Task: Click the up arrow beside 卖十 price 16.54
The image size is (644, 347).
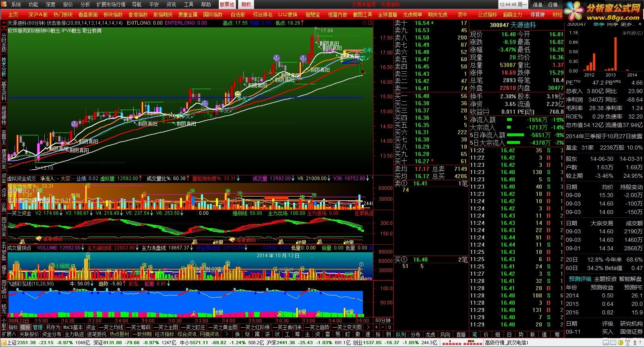Action: tap(433, 23)
